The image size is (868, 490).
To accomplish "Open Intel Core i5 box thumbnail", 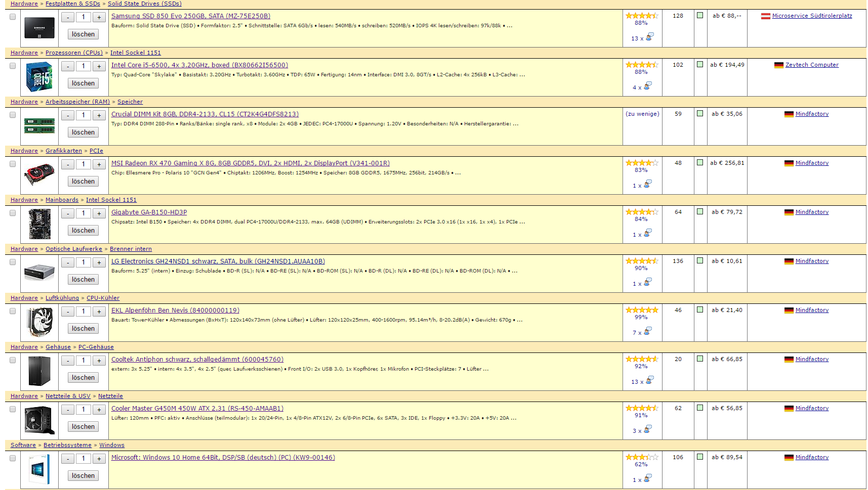I will [39, 77].
